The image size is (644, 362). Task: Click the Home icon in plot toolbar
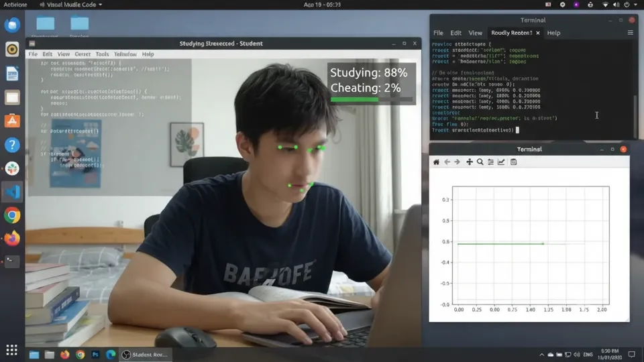(x=436, y=162)
